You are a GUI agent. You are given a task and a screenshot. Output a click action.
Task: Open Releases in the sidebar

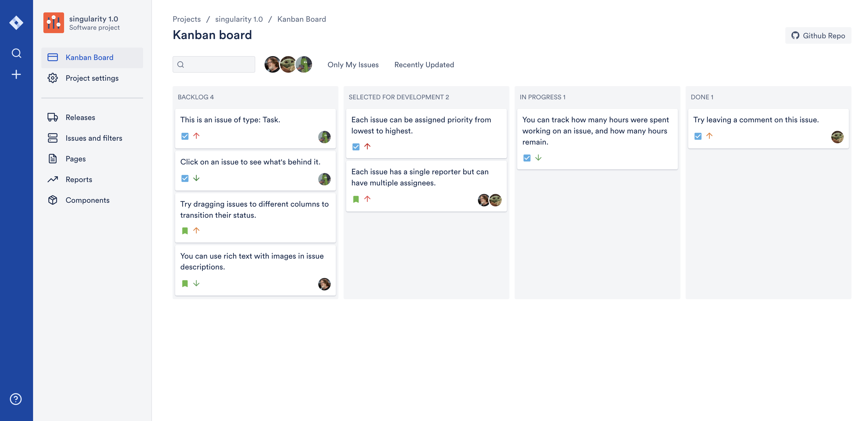coord(80,117)
